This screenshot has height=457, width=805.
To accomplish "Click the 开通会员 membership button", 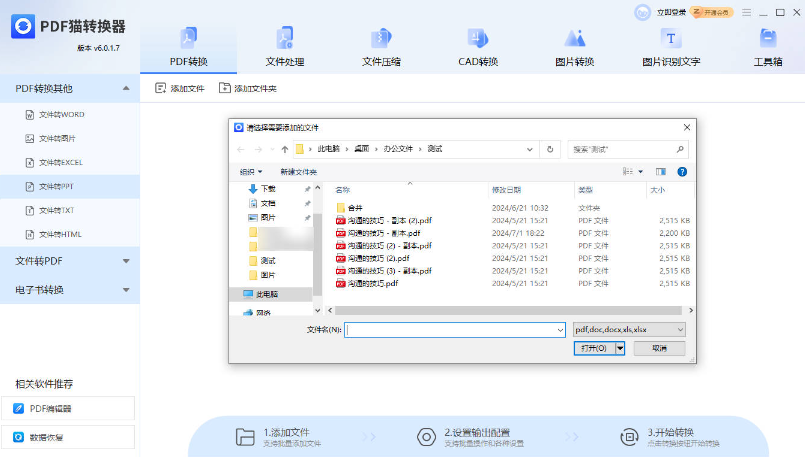I will click(x=712, y=12).
